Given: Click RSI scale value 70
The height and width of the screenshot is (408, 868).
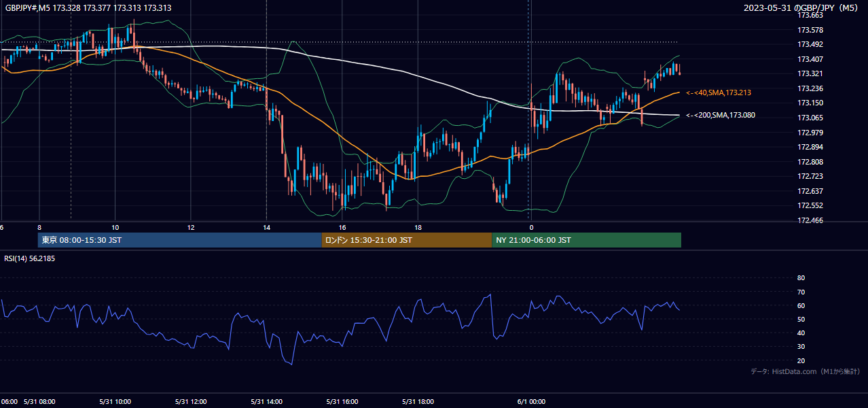Looking at the screenshot, I should pos(801,292).
